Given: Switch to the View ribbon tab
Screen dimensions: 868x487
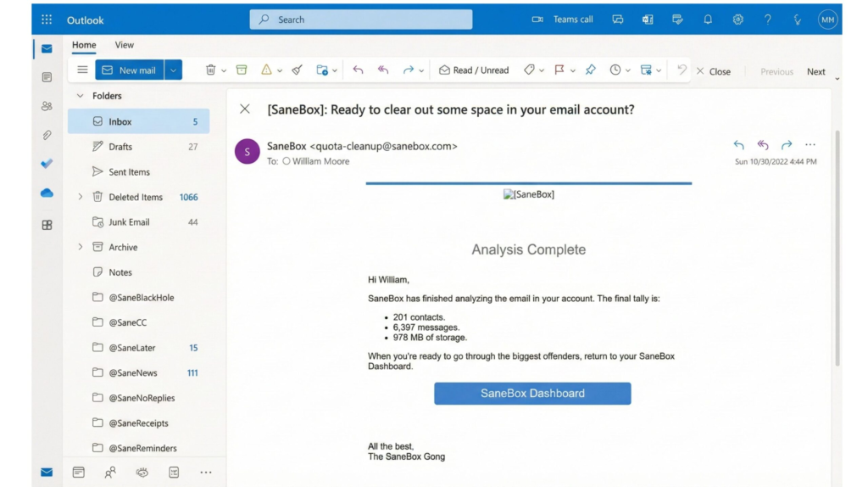Looking at the screenshot, I should (125, 45).
